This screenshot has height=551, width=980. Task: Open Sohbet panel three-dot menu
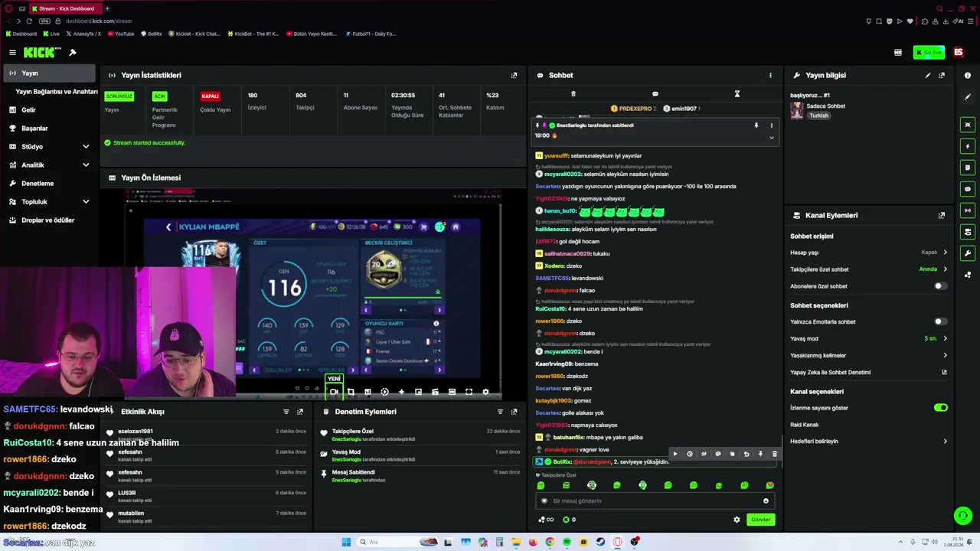pyautogui.click(x=770, y=75)
